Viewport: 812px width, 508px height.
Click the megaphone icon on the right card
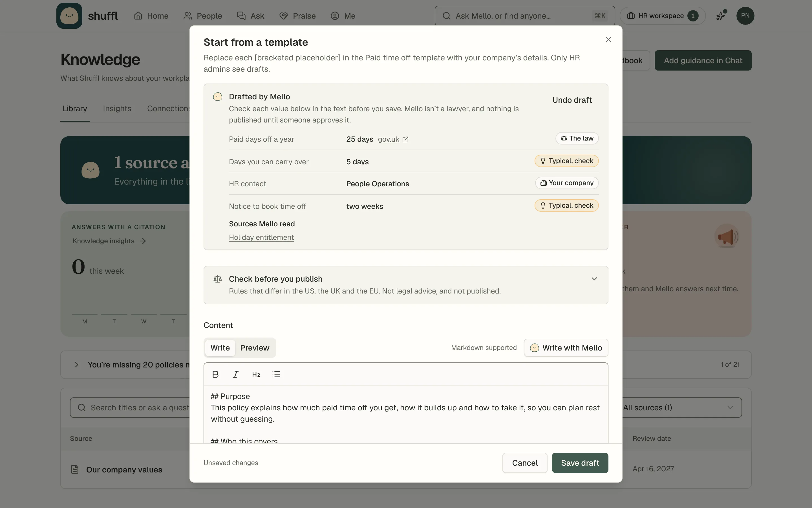click(x=727, y=237)
